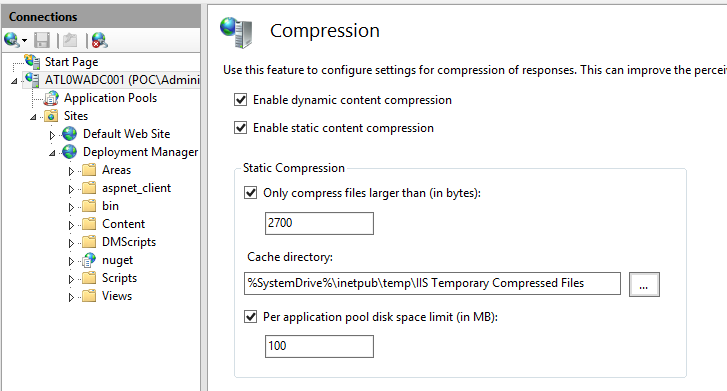Image resolution: width=727 pixels, height=391 pixels.
Task: Select the DMScripts folder
Action: 129,242
